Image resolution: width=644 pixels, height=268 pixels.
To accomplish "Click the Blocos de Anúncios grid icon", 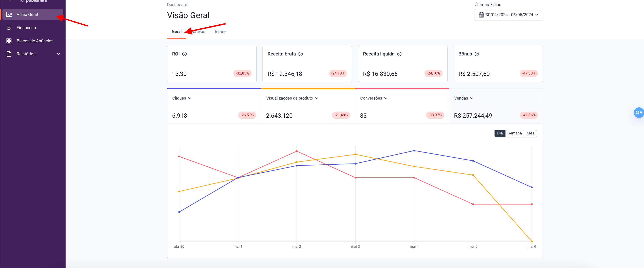I will [9, 41].
